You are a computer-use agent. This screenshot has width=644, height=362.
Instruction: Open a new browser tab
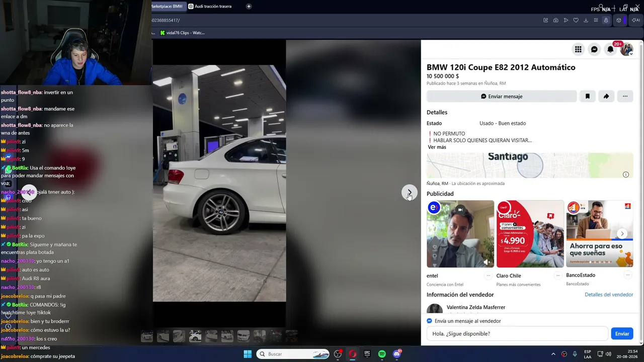(249, 7)
